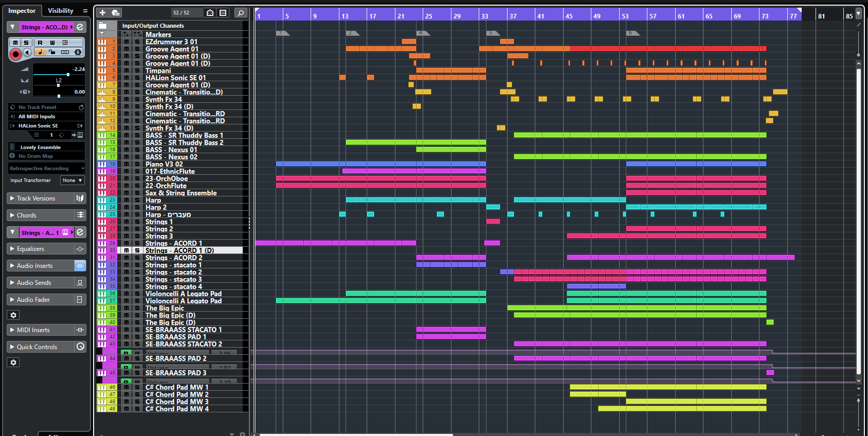Solo the Timpani track
The image size is (868, 436).
[x=137, y=70]
